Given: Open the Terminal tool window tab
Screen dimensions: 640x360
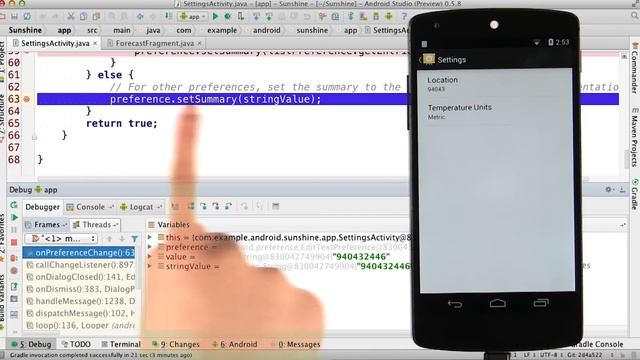Looking at the screenshot, I should click(x=121, y=344).
